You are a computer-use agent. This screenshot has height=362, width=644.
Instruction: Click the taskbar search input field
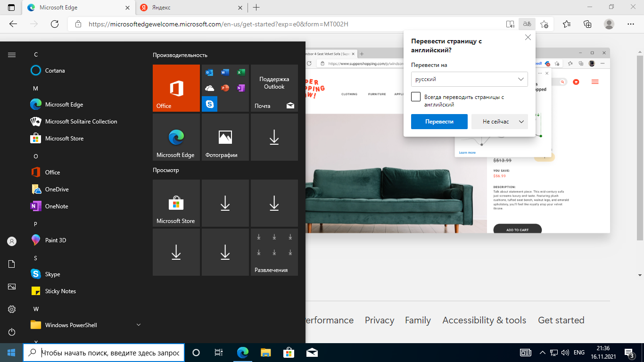(x=109, y=353)
